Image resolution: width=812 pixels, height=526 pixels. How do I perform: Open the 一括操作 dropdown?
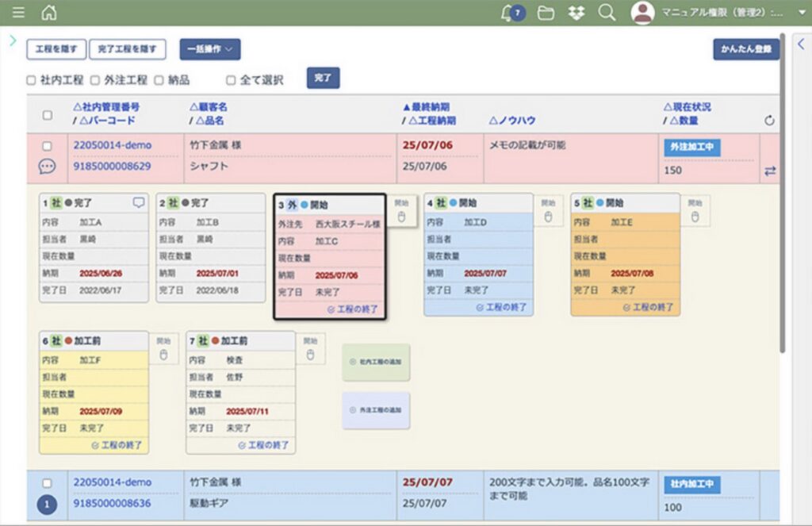coord(210,49)
